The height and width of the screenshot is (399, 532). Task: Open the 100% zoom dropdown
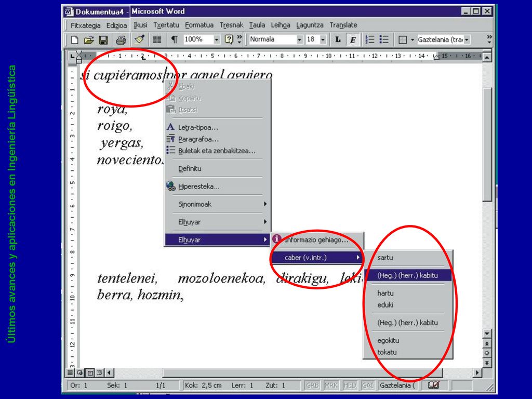pyautogui.click(x=217, y=39)
